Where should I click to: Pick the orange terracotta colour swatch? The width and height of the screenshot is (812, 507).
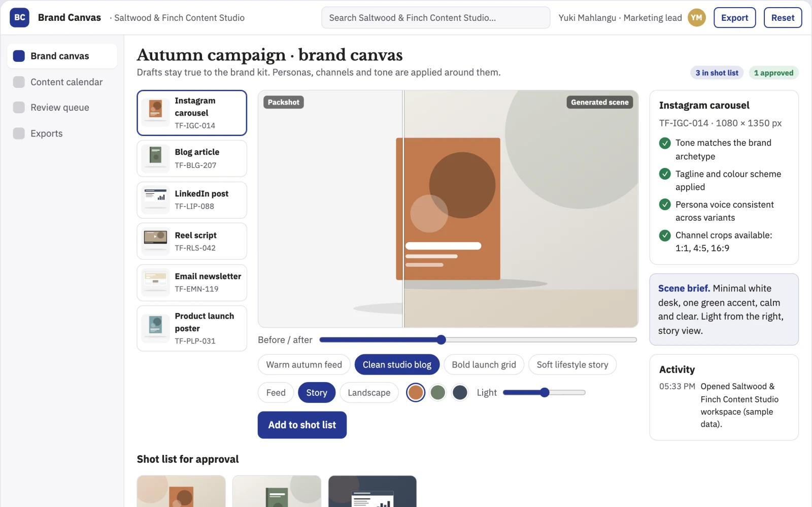[416, 392]
